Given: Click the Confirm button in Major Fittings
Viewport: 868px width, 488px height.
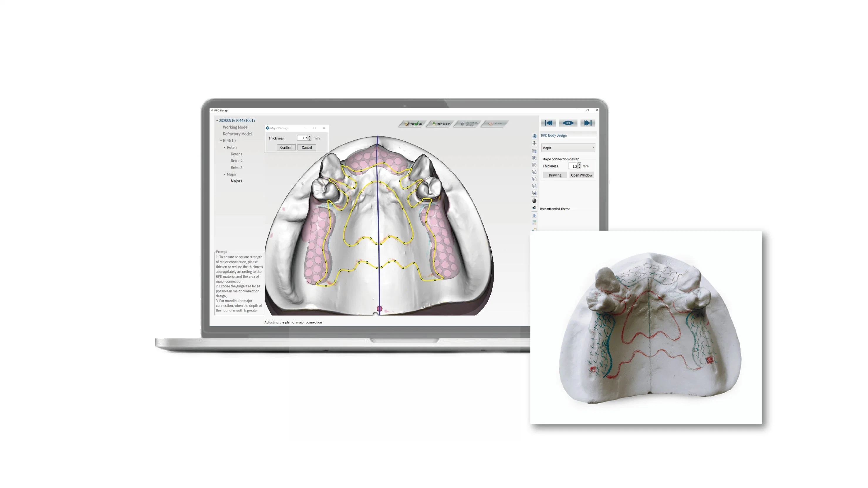Looking at the screenshot, I should (x=286, y=147).
